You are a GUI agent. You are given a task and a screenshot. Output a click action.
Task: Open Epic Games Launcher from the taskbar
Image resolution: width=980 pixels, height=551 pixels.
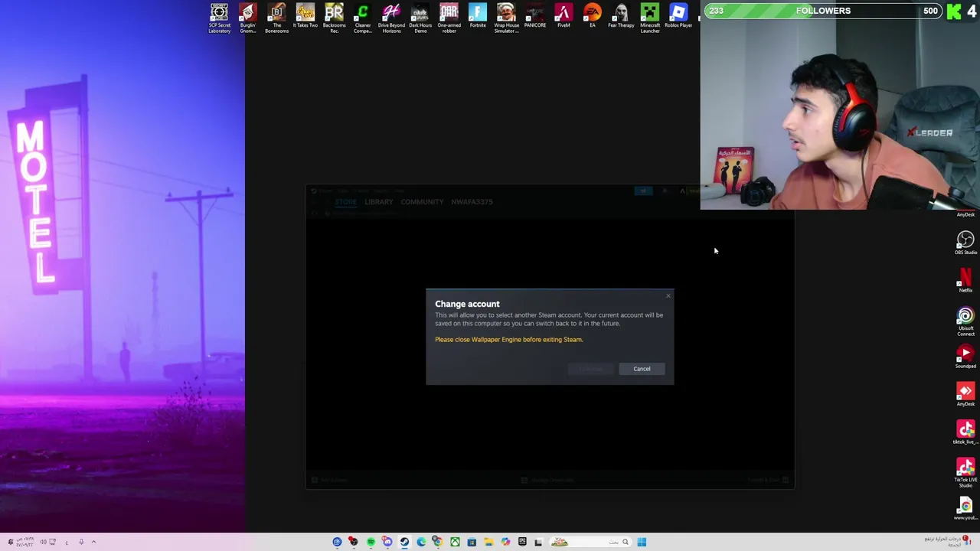point(522,542)
